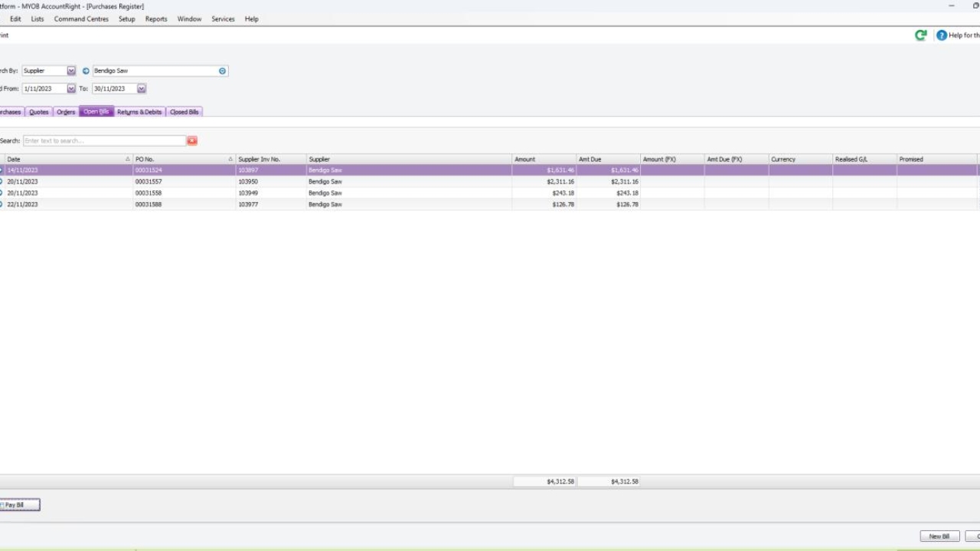Open the Dated From date picker arrow
This screenshot has height=551, width=980.
click(71, 89)
